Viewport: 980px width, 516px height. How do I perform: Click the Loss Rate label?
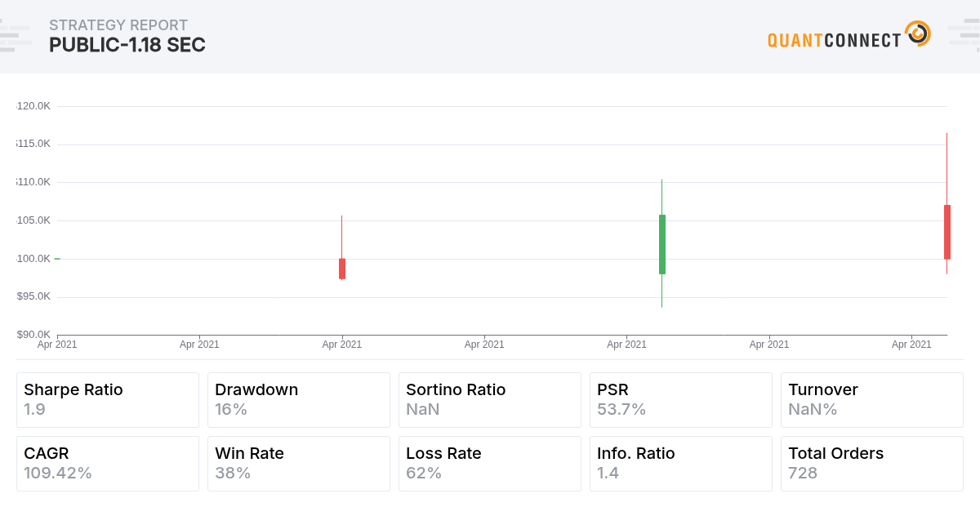coord(443,454)
